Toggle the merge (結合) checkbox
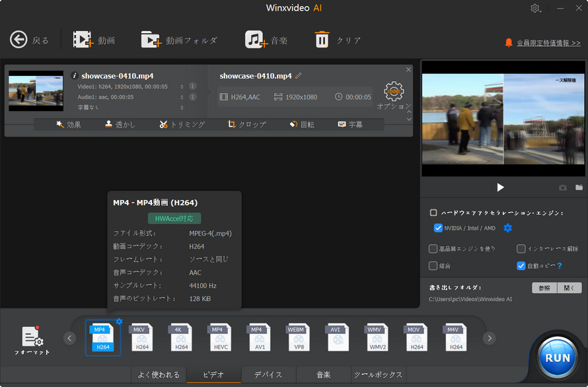Viewport: 588px width, 387px height. (x=433, y=265)
